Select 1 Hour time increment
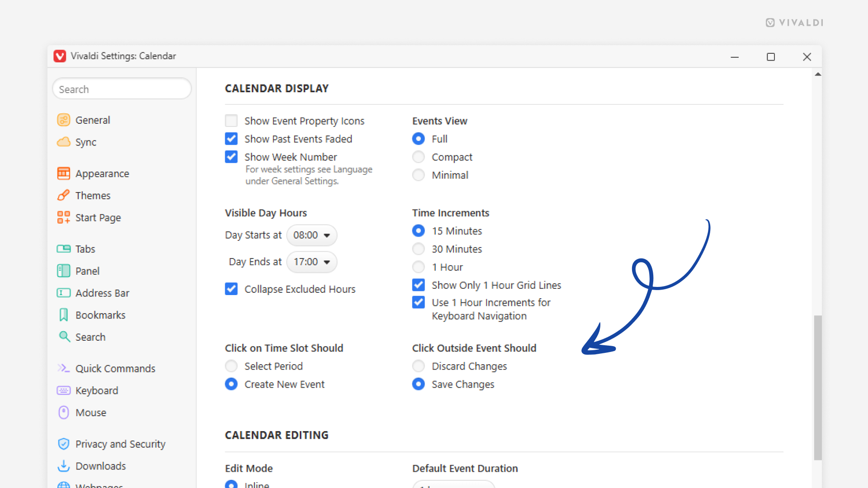The width and height of the screenshot is (868, 488). (419, 267)
